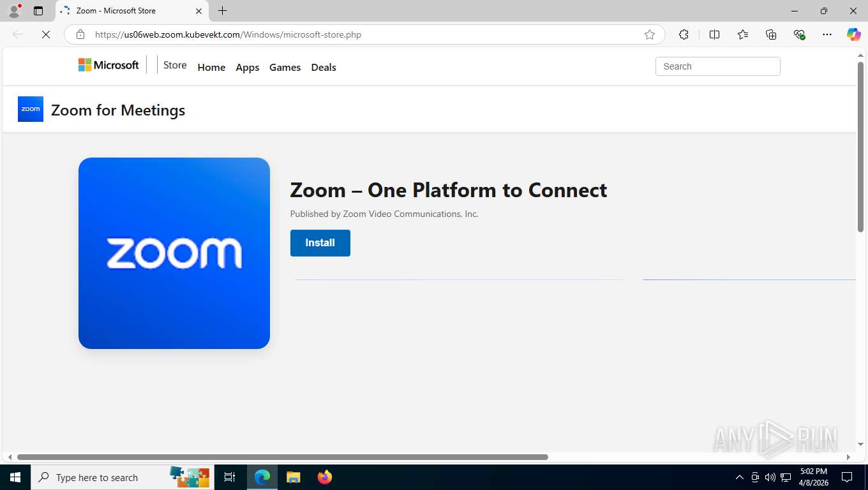The width and height of the screenshot is (868, 490).
Task: Launch the Copilot sidebar icon
Action: point(854,34)
